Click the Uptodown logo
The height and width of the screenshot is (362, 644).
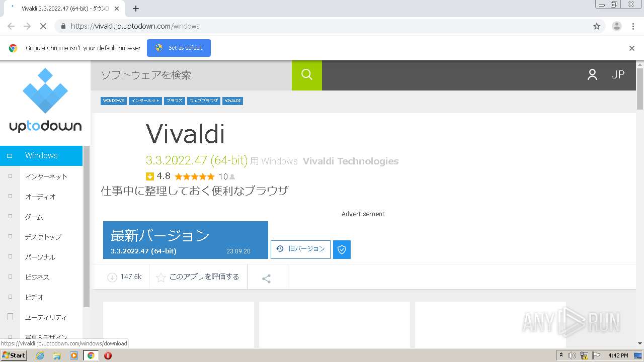45,101
